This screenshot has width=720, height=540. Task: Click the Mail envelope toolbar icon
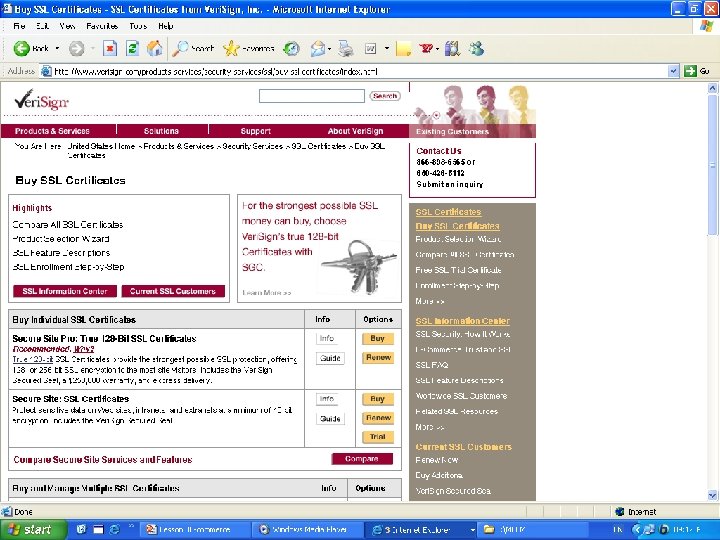pos(317,48)
